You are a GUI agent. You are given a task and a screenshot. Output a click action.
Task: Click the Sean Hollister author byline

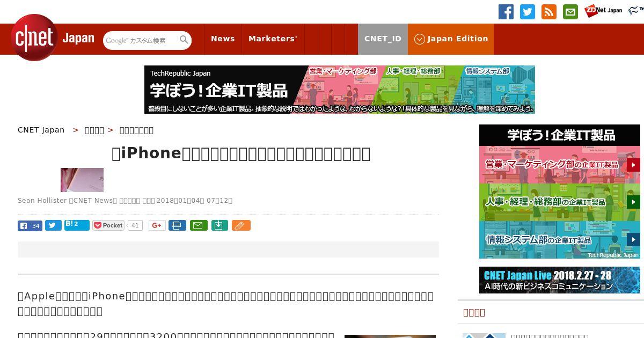click(x=41, y=201)
